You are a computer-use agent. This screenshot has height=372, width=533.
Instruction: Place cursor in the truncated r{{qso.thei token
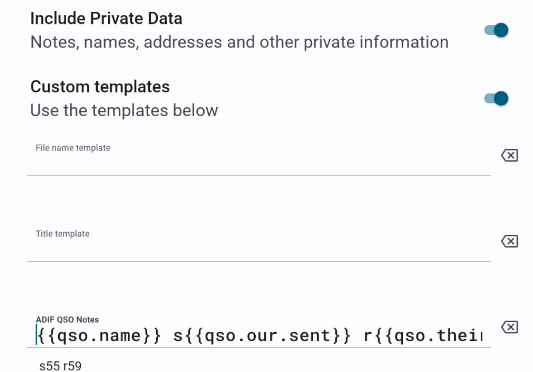[423, 336]
